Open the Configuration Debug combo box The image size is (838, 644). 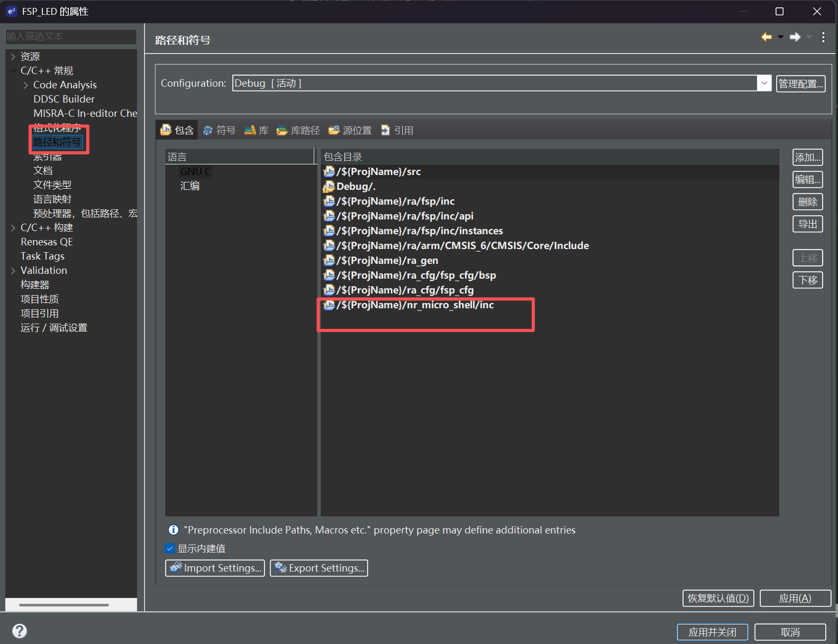(x=502, y=83)
